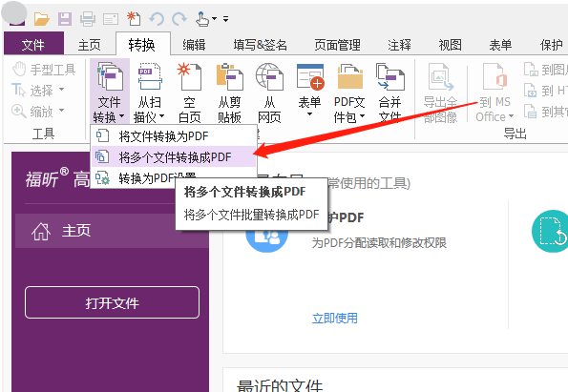The height and width of the screenshot is (392, 568).
Task: Click the 表单 form icon in ribbon
Action: (309, 76)
